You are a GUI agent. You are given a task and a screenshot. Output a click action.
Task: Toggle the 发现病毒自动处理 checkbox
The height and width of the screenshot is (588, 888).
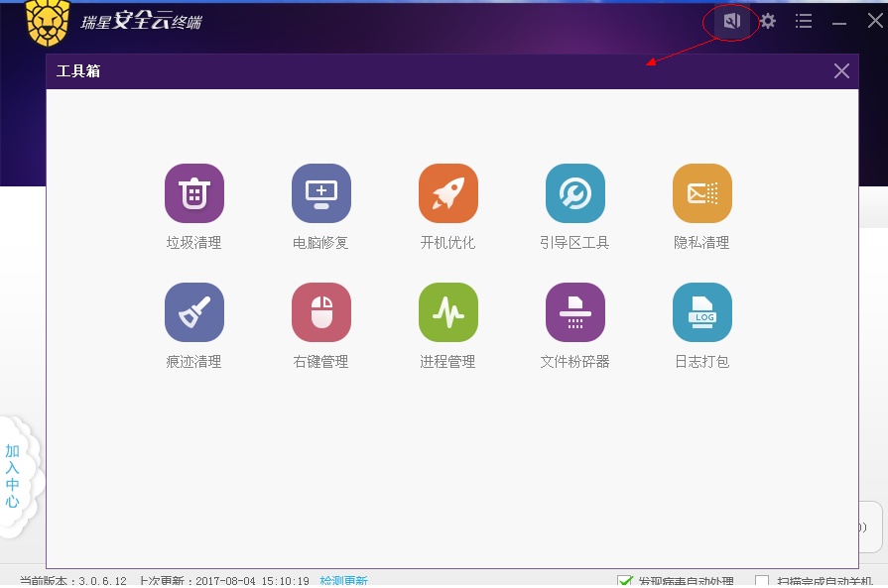[625, 581]
